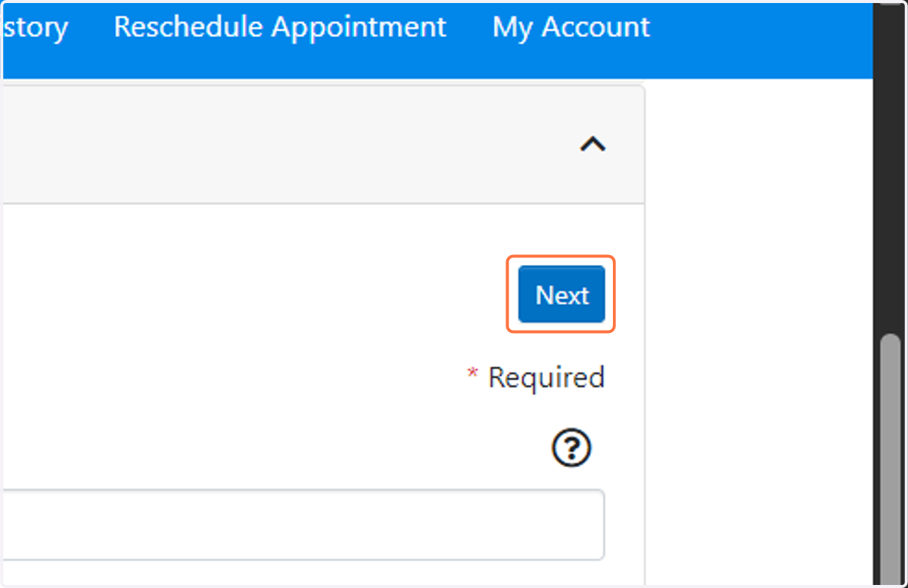
Task: Click the blue Next button
Action: [561, 294]
